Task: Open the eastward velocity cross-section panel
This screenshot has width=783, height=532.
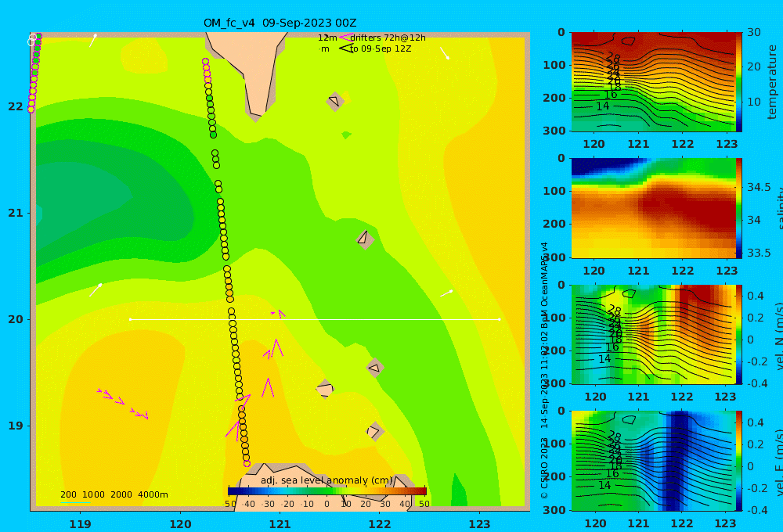Action: coord(653,461)
